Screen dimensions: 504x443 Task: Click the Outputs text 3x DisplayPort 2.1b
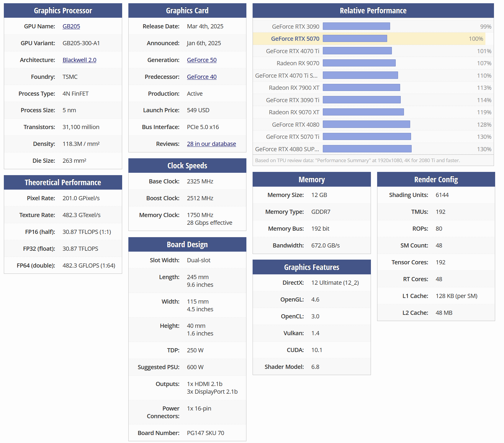coord(212,392)
